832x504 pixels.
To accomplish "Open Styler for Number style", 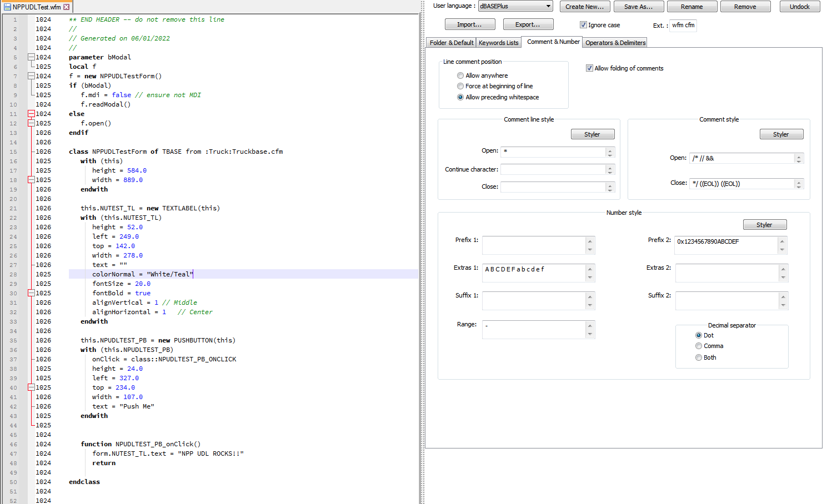I will coord(764,225).
